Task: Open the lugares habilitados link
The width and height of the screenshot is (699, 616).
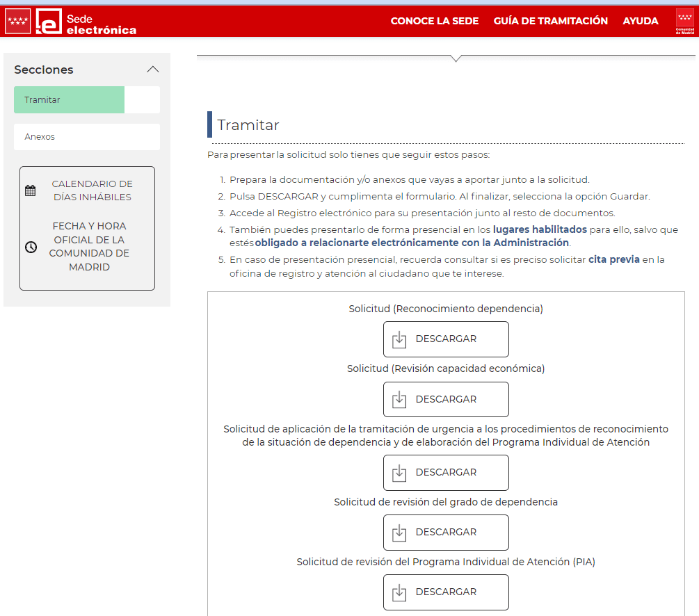Action: (x=540, y=229)
